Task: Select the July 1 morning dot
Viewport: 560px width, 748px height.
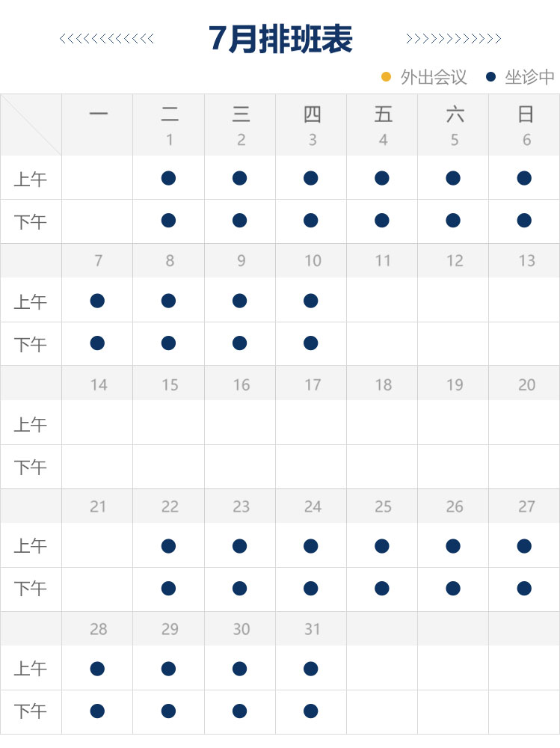Action: click(x=168, y=178)
